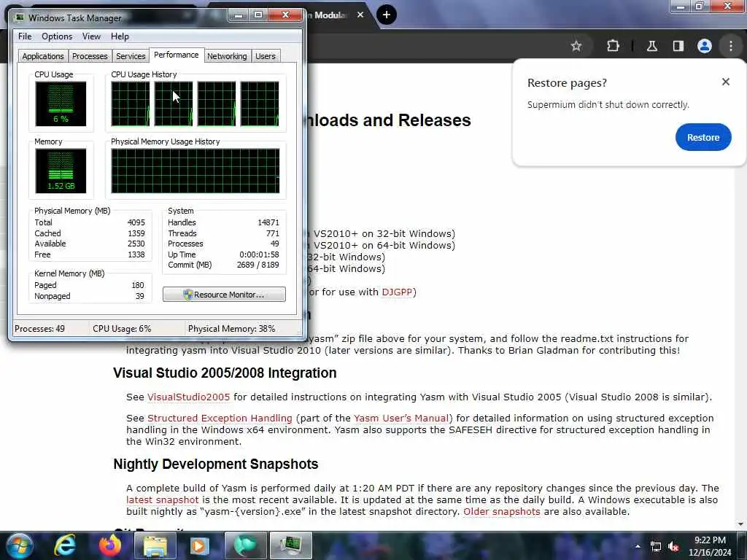The image size is (747, 560).
Task: Click the Task Manager taskbar icon
Action: pos(290,545)
